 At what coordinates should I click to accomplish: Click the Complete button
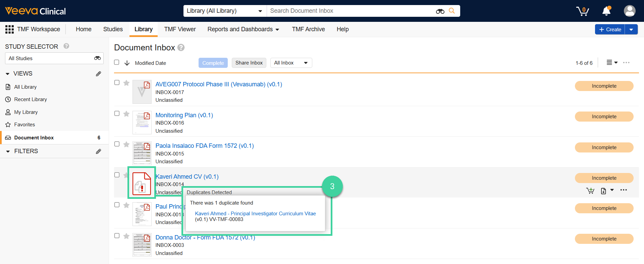tap(213, 63)
